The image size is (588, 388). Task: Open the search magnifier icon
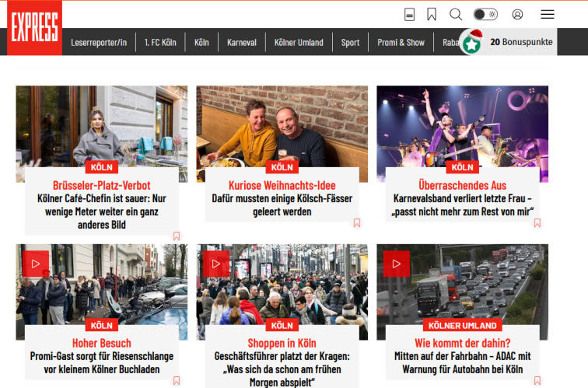[x=456, y=15]
